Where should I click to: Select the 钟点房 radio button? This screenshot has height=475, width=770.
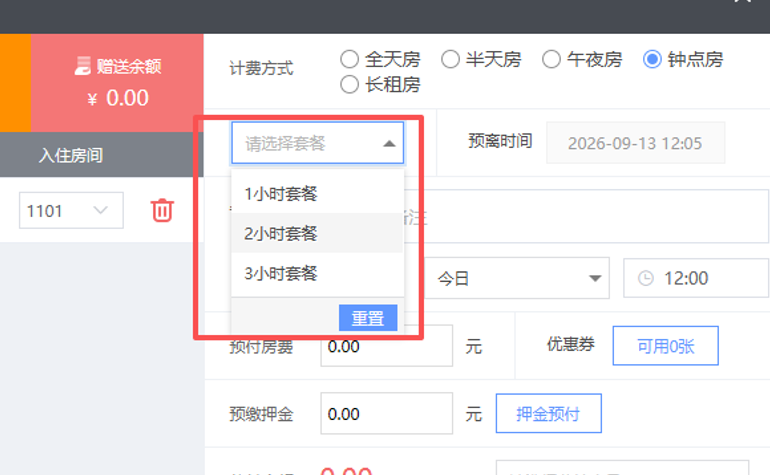[652, 59]
